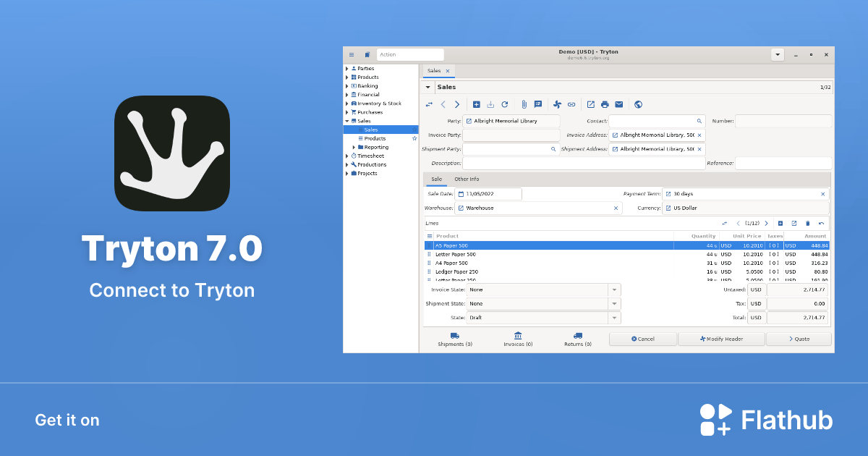Select the Sale tab
This screenshot has height=456, width=868.
(437, 180)
